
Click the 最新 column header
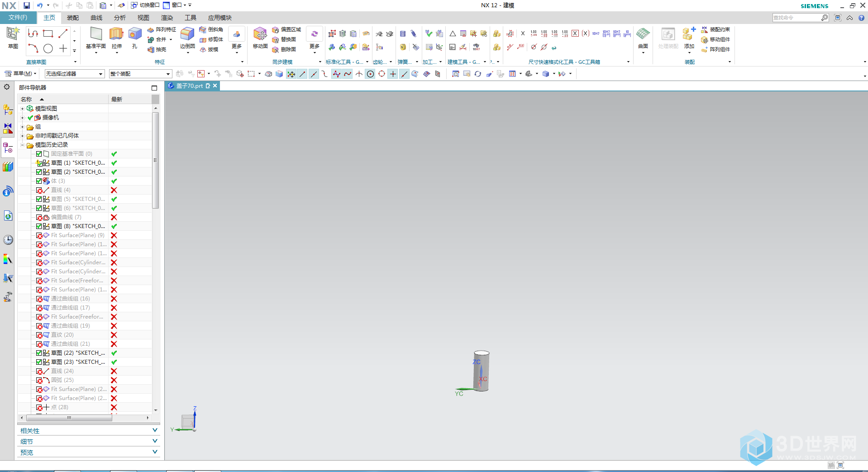tap(130, 99)
